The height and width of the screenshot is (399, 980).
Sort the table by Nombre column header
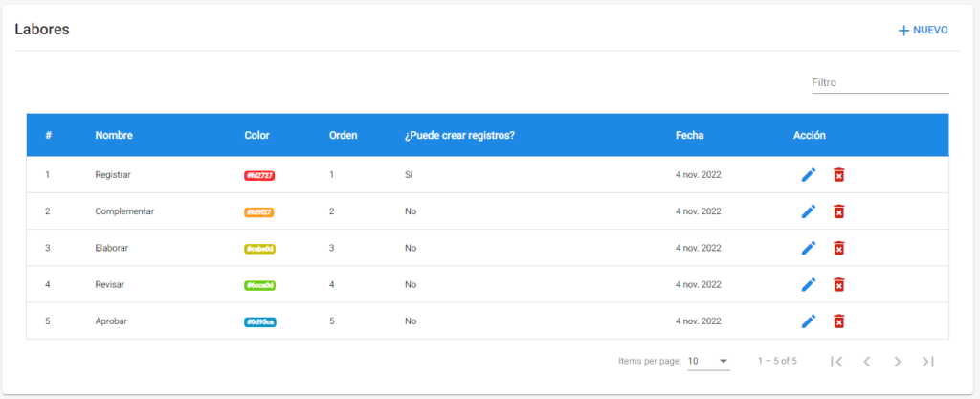[x=114, y=136]
